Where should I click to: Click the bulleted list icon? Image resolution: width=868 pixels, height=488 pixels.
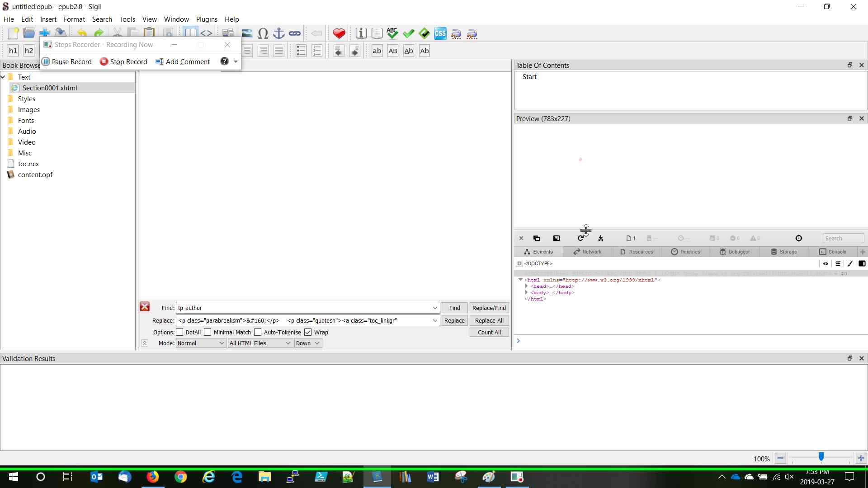[x=301, y=51]
